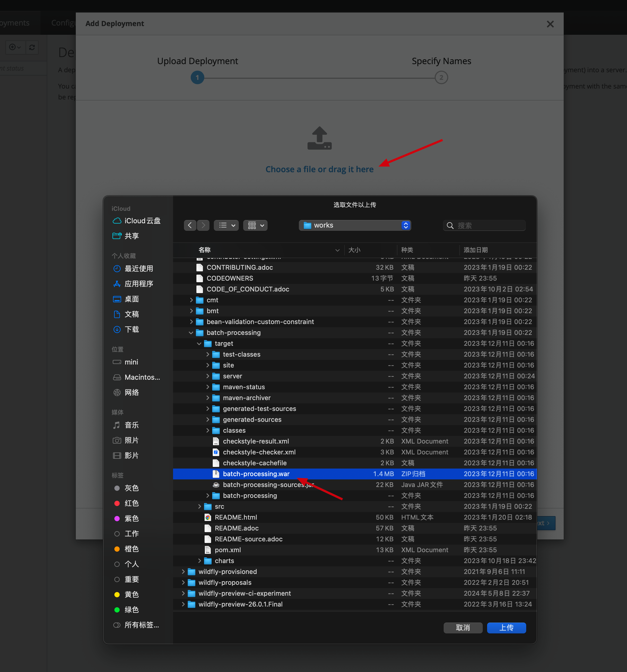627x672 pixels.
Task: Select the red (红色) tag
Action: (x=131, y=503)
